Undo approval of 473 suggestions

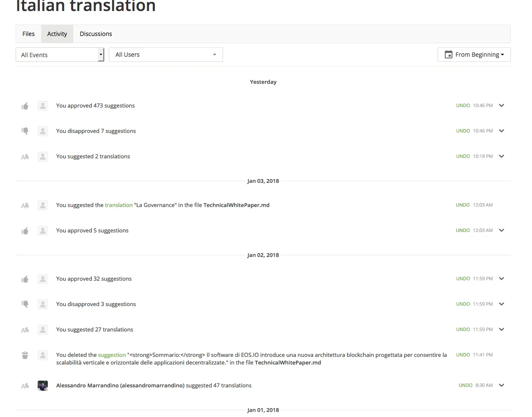click(x=463, y=105)
